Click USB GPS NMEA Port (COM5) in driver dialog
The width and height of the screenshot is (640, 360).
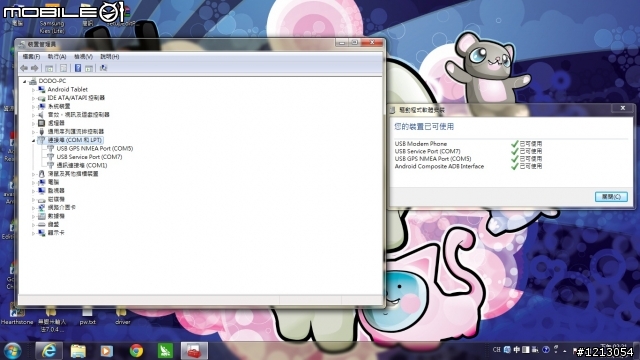coord(433,159)
